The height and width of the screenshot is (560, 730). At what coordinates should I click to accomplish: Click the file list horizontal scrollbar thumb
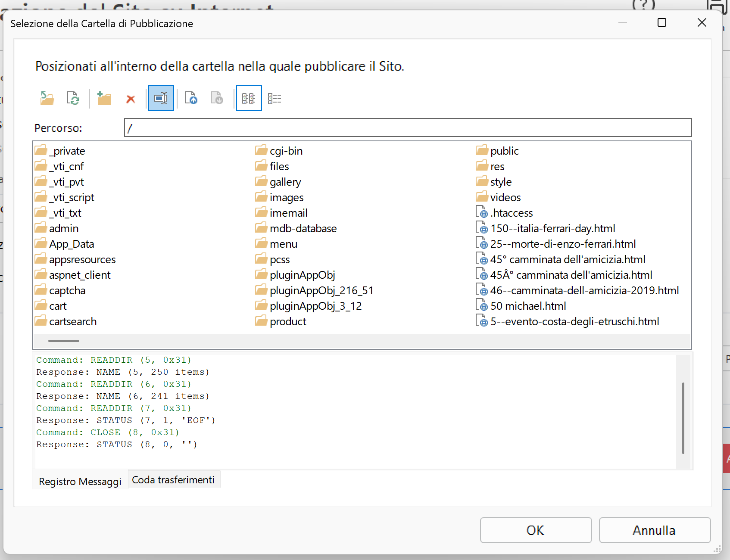[x=64, y=341]
